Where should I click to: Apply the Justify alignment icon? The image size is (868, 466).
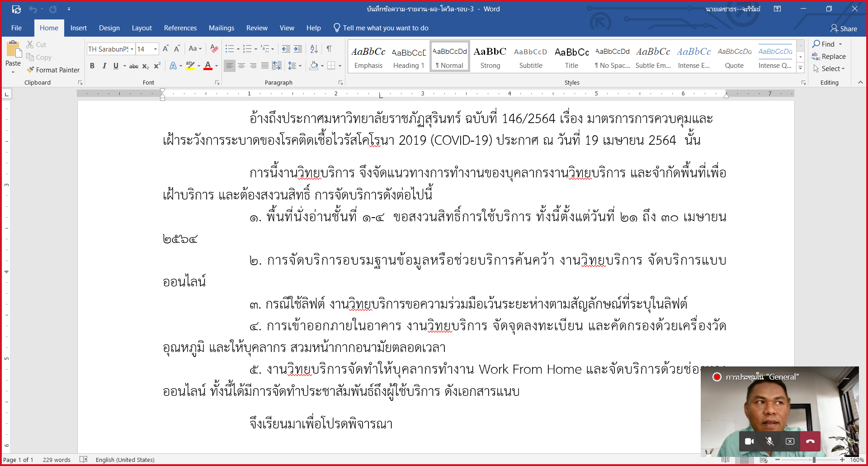point(265,66)
